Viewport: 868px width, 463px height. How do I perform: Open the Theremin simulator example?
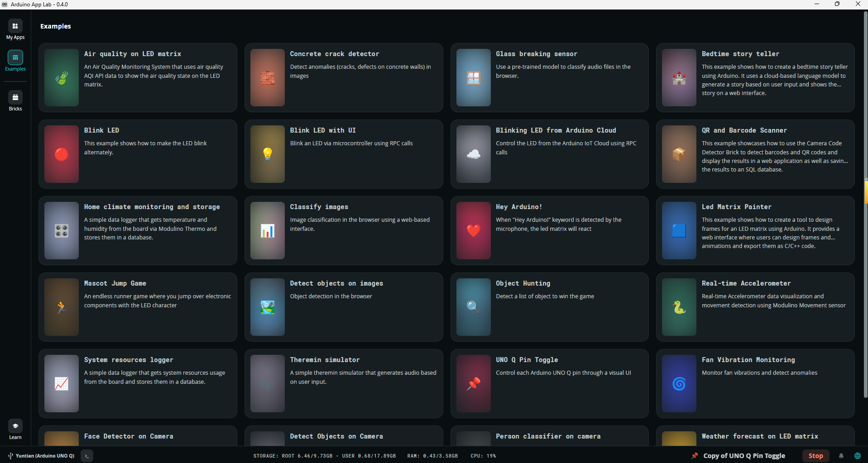pos(344,383)
